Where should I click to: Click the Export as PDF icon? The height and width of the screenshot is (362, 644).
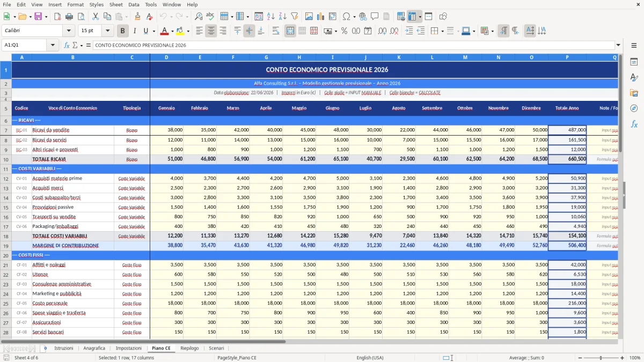pyautogui.click(x=57, y=17)
